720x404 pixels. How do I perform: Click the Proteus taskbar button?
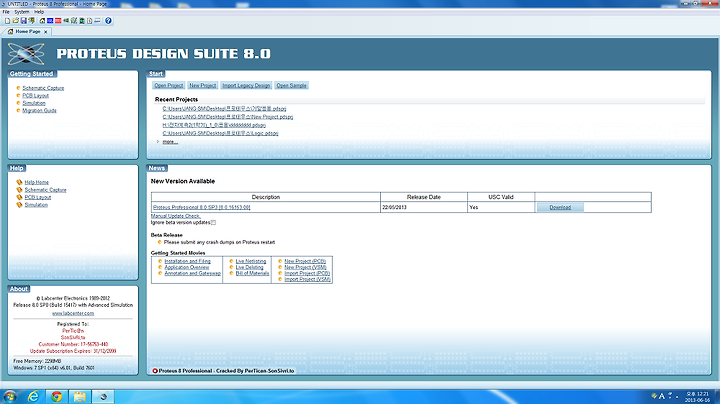[103, 396]
